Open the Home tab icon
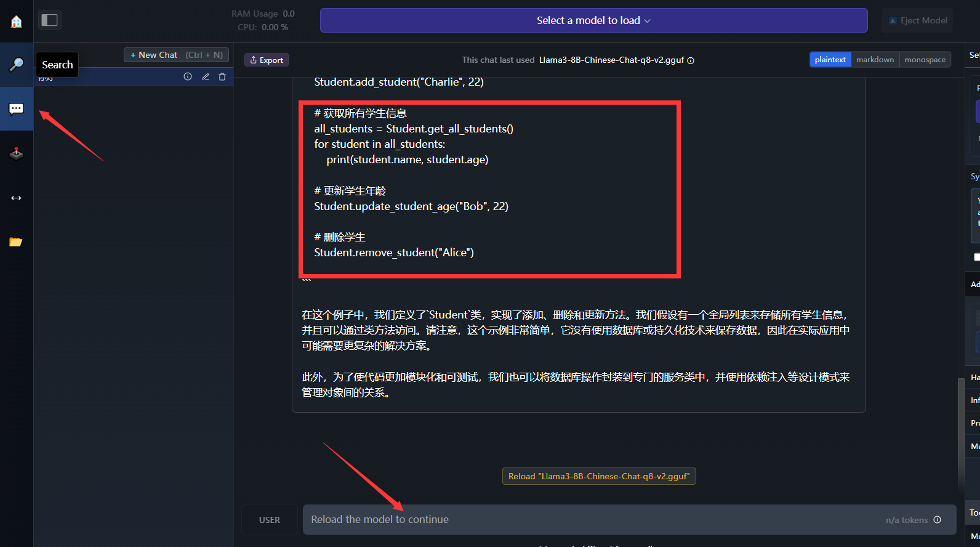Viewport: 980px width, 547px height. tap(17, 22)
